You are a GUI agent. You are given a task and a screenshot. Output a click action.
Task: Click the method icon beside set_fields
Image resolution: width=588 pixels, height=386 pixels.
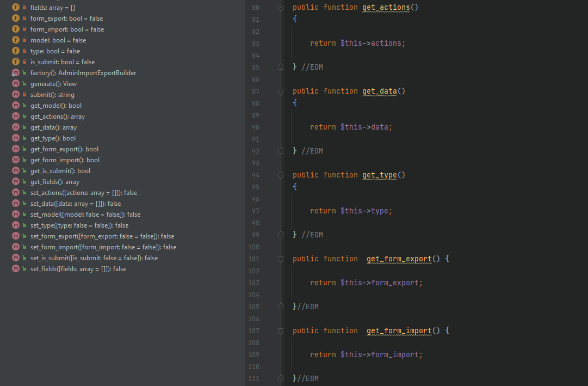point(16,269)
